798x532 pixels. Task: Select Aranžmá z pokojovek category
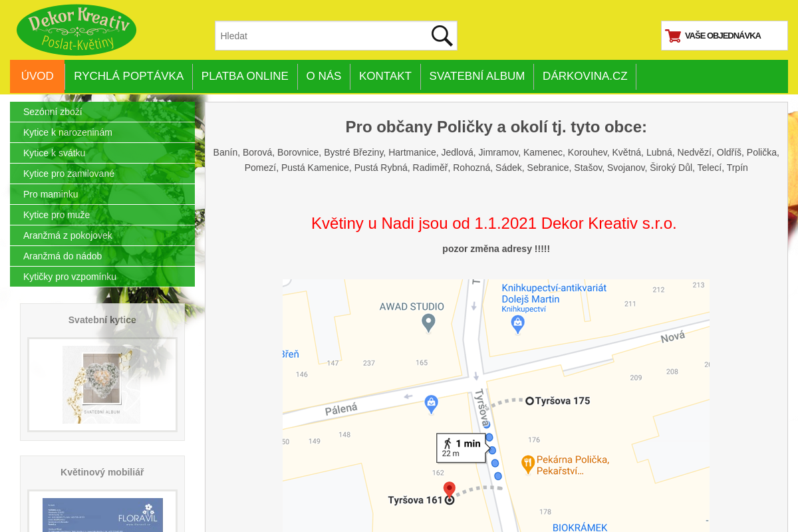point(102,235)
